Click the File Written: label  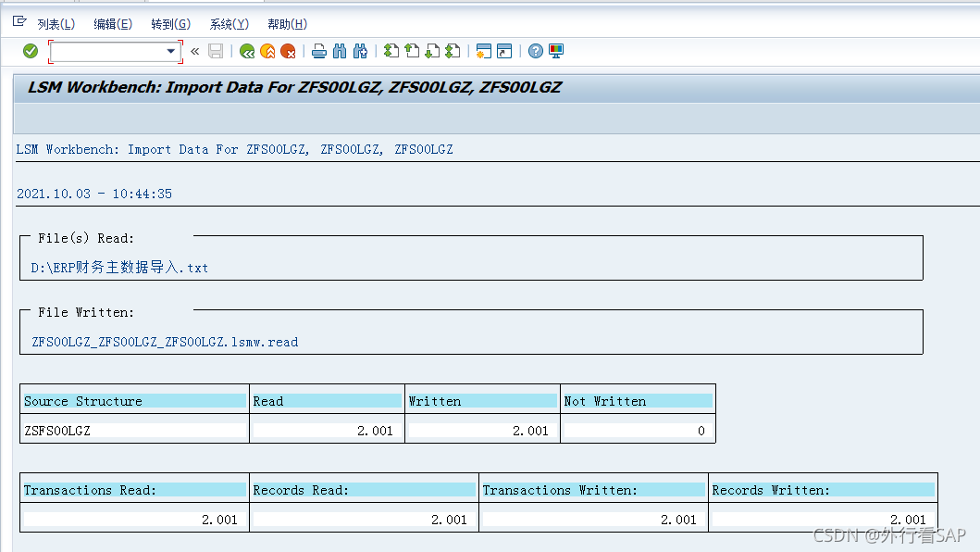(86, 312)
